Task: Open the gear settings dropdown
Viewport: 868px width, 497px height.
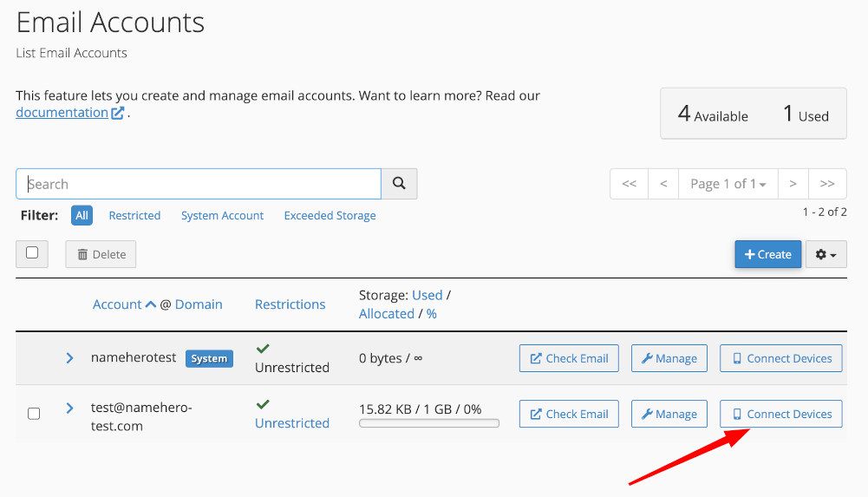Action: [x=826, y=255]
